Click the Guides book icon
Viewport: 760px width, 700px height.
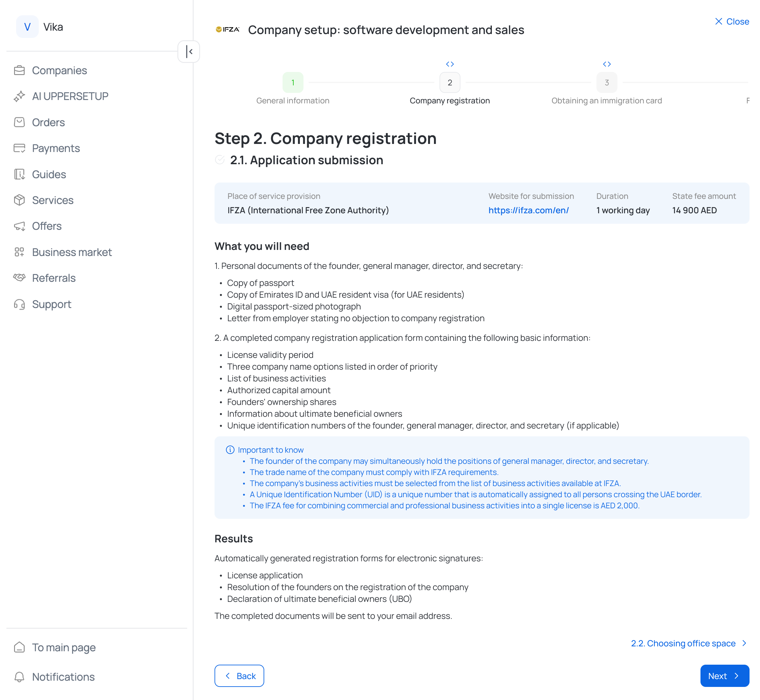click(x=19, y=174)
